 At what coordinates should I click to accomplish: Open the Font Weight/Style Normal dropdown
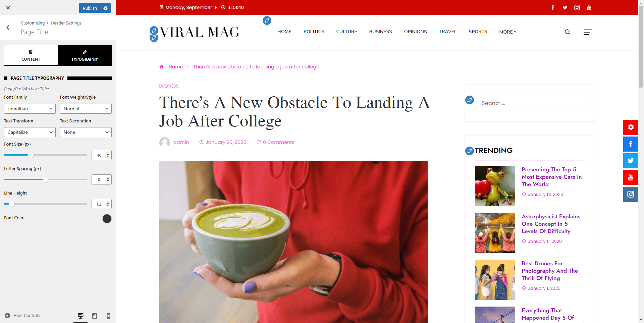[86, 109]
